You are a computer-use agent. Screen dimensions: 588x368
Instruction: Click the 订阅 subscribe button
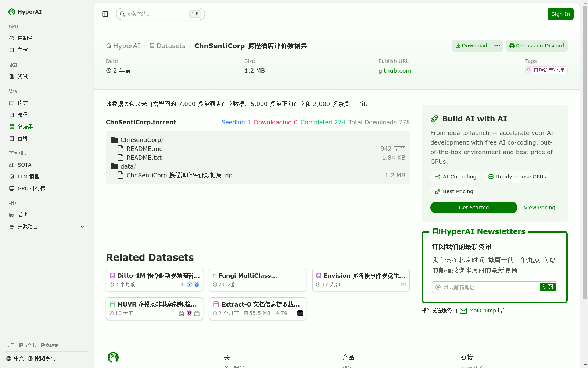[x=548, y=287]
